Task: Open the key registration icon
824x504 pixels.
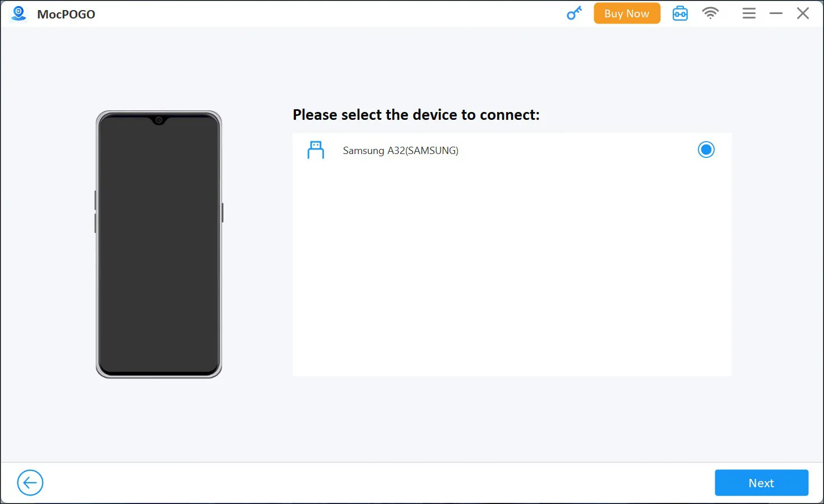Action: pyautogui.click(x=574, y=13)
